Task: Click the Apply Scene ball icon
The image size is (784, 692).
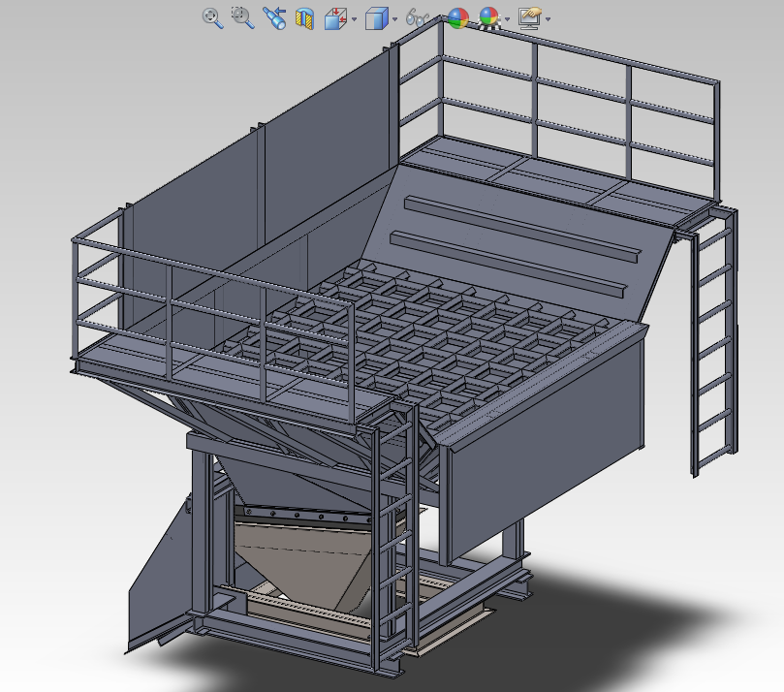Action: point(488,18)
